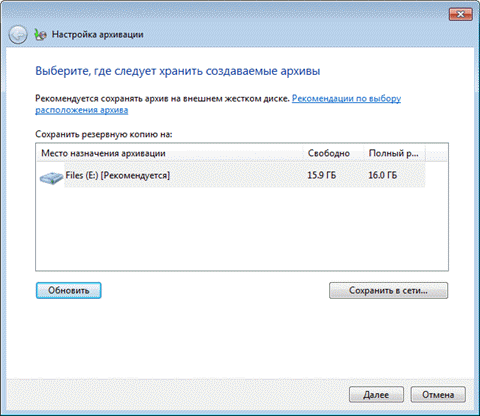The height and width of the screenshot is (416, 480).
Task: Choose the Сохранить в сети... button
Action: (388, 291)
